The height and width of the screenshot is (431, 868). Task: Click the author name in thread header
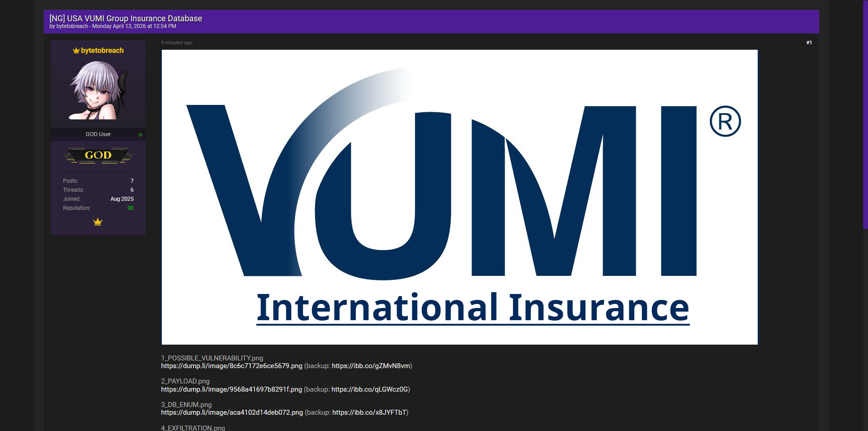72,27
